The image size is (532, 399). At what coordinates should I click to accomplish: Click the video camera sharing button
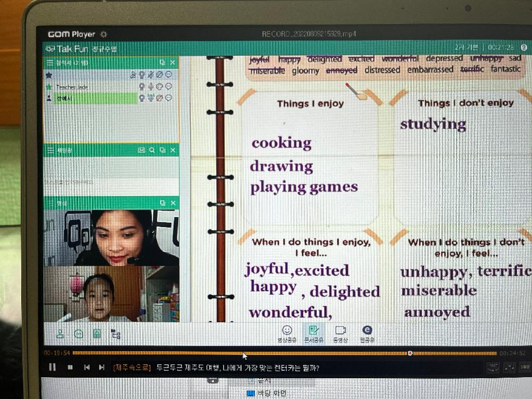[340, 334]
